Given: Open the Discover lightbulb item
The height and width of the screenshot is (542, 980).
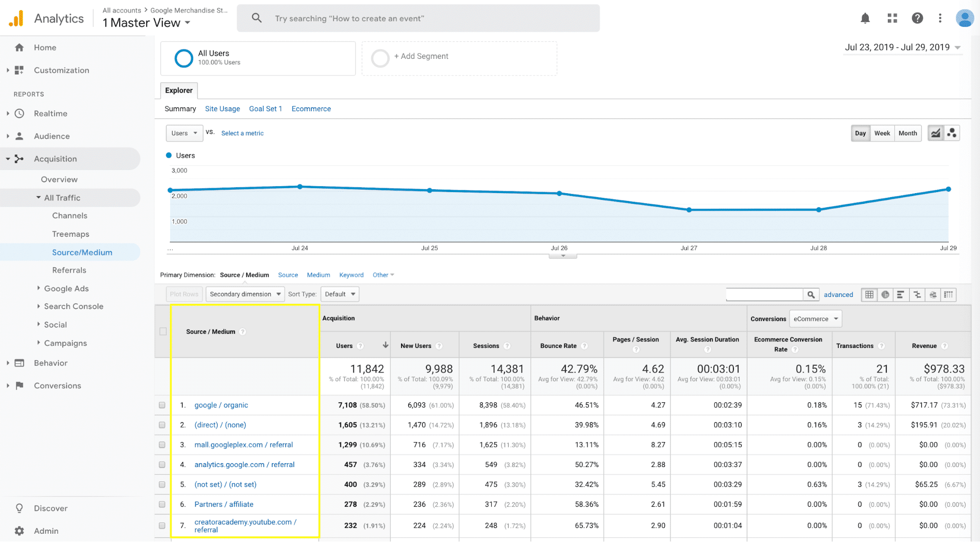Looking at the screenshot, I should (41, 508).
